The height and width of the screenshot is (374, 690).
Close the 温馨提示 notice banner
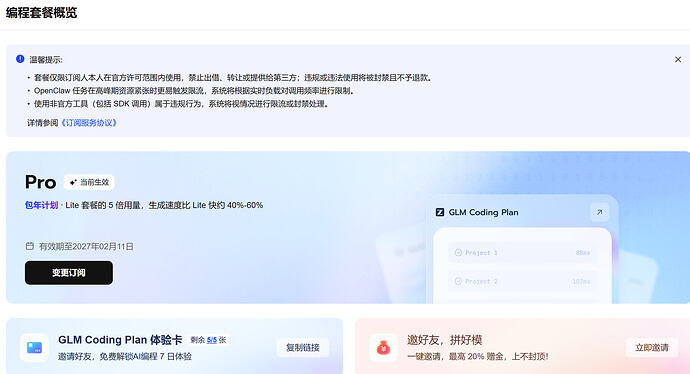click(678, 59)
